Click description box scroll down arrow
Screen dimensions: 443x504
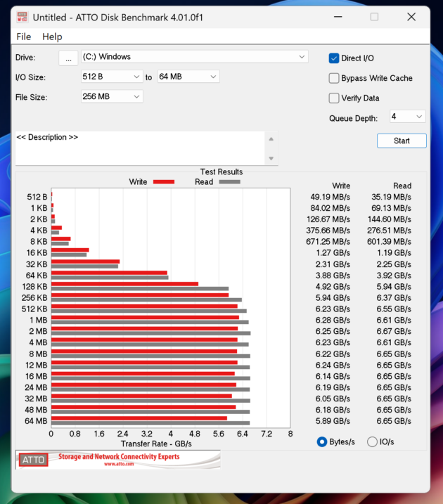(271, 158)
